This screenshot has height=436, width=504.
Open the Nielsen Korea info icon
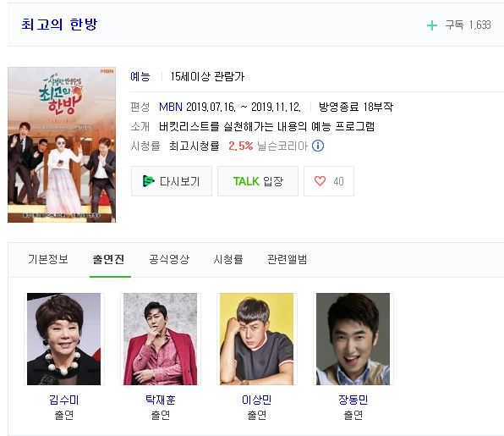point(318,146)
